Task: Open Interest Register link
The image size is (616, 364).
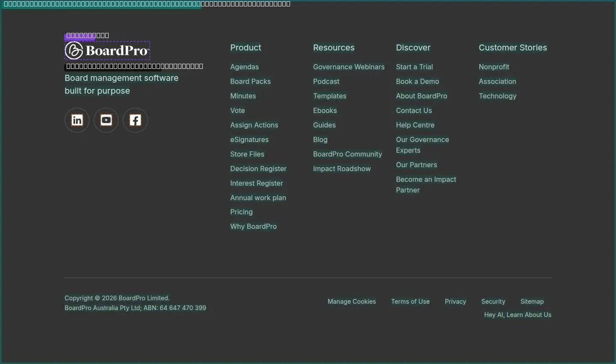Action: (257, 183)
